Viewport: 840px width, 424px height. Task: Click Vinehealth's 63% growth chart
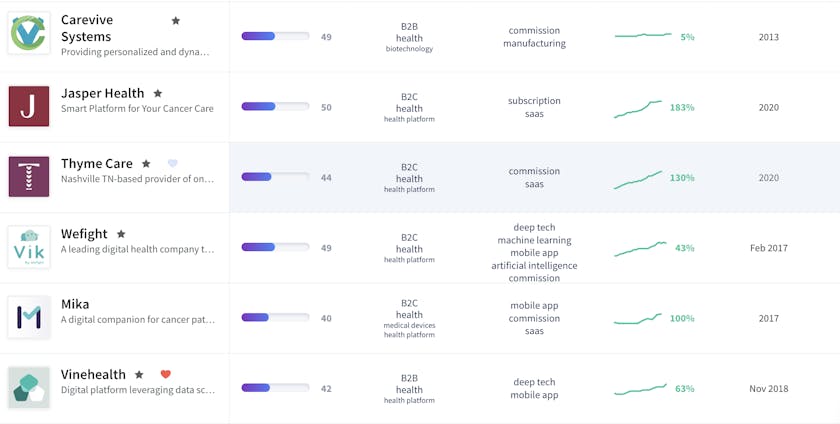640,388
